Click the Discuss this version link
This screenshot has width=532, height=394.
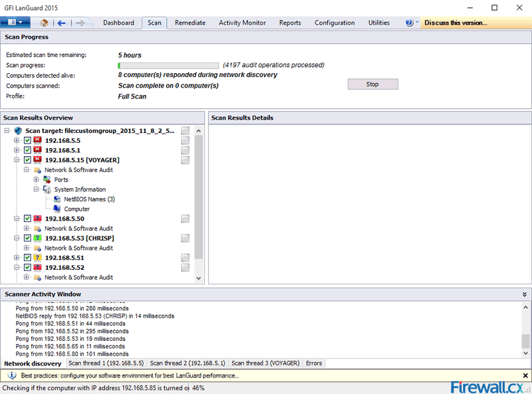(456, 23)
